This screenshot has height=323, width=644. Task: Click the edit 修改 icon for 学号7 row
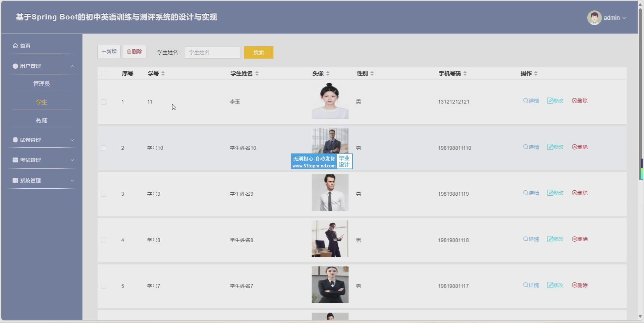click(550, 285)
